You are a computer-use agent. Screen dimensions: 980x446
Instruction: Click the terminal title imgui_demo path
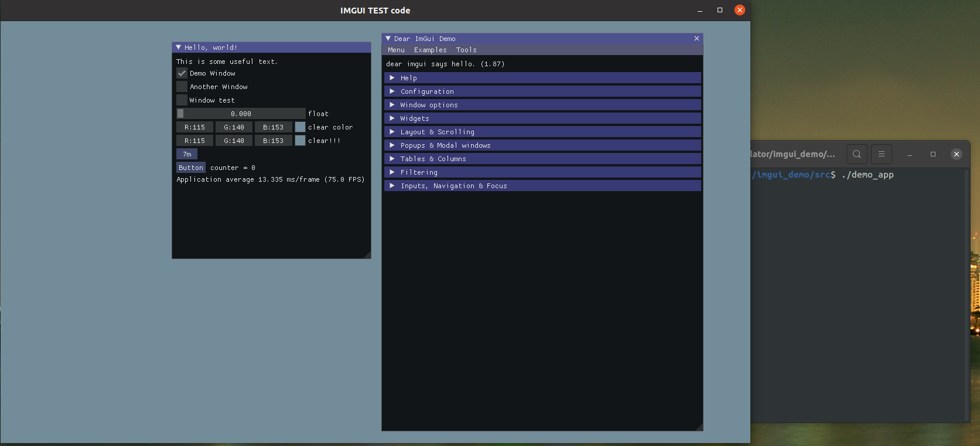(x=793, y=154)
